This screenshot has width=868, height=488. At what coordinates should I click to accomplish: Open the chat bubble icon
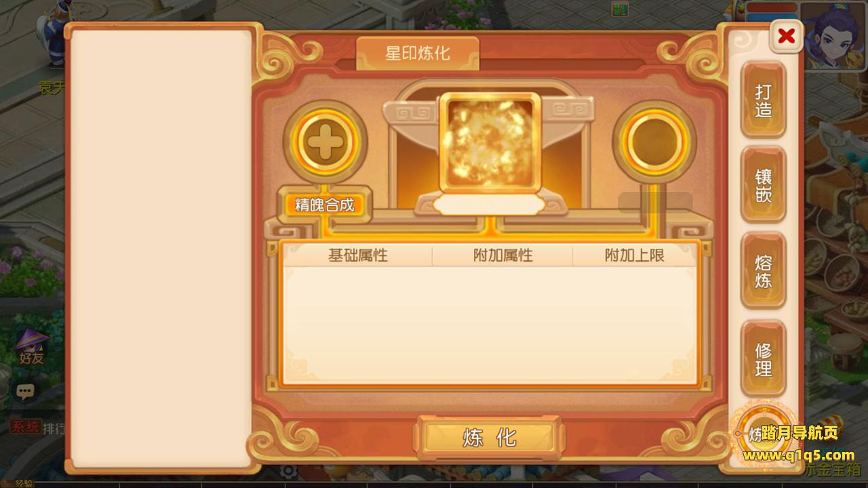26,391
